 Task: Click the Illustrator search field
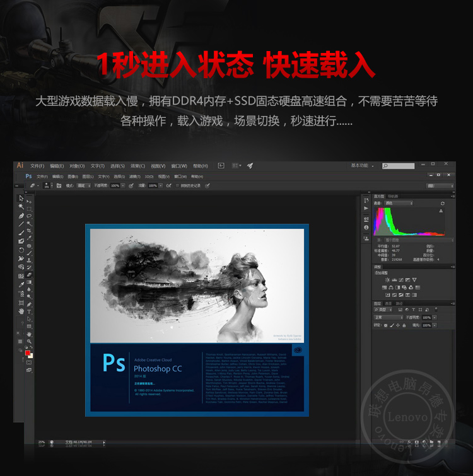[399, 166]
